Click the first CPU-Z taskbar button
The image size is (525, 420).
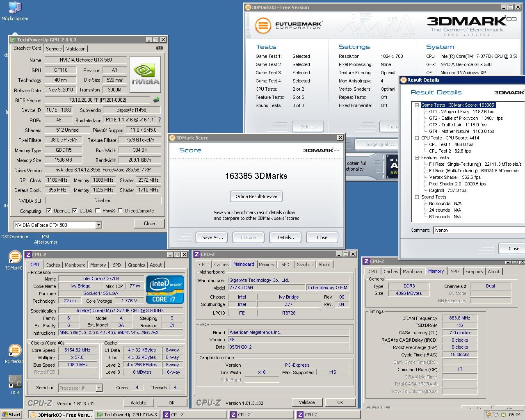(x=194, y=415)
